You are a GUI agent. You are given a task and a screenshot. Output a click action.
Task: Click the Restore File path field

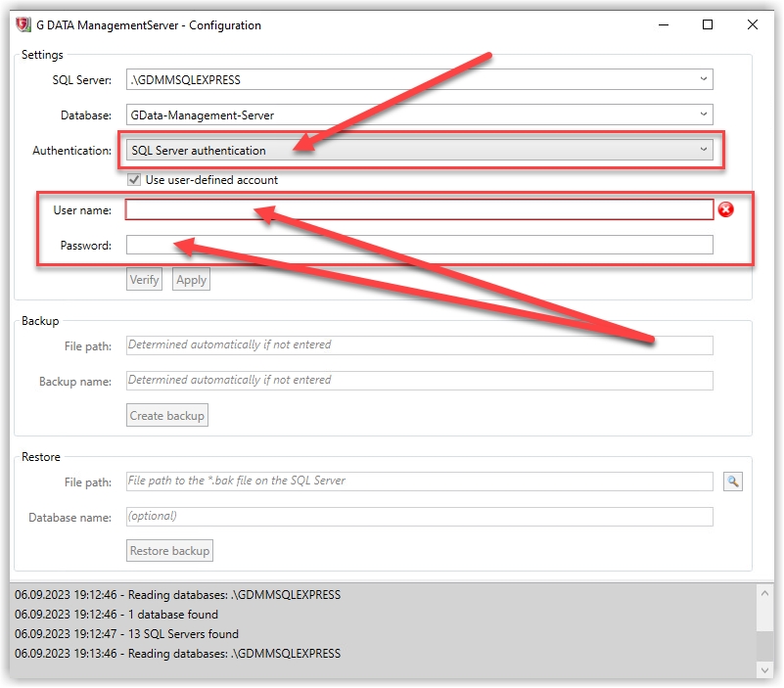tap(420, 481)
